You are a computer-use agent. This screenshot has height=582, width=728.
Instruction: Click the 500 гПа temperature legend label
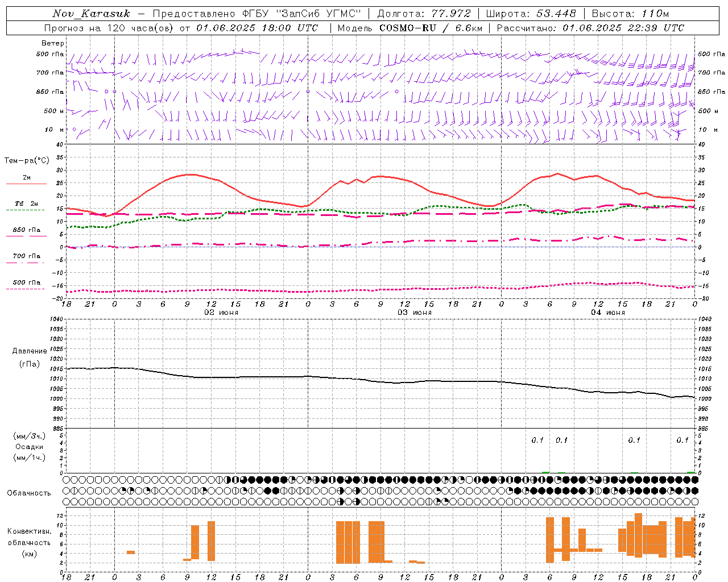[26, 282]
